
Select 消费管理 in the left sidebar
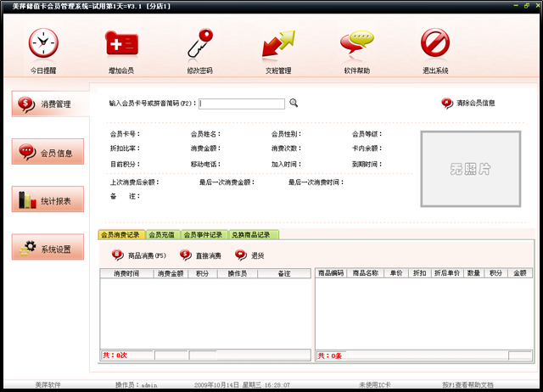coord(48,104)
